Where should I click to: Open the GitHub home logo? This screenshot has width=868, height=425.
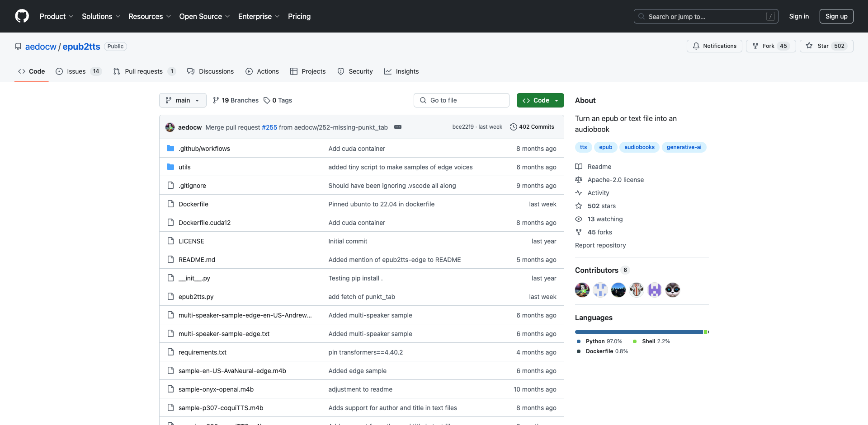(x=22, y=16)
